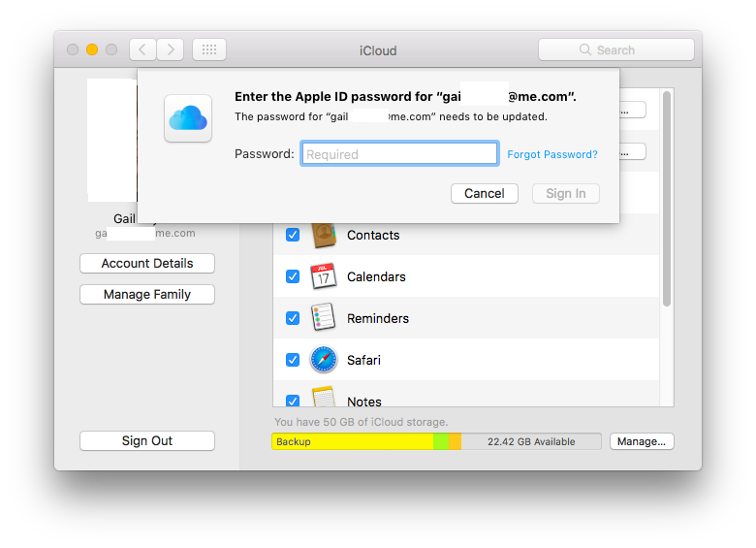Uncheck the Safari checkbox
The image size is (756, 548).
tap(293, 360)
